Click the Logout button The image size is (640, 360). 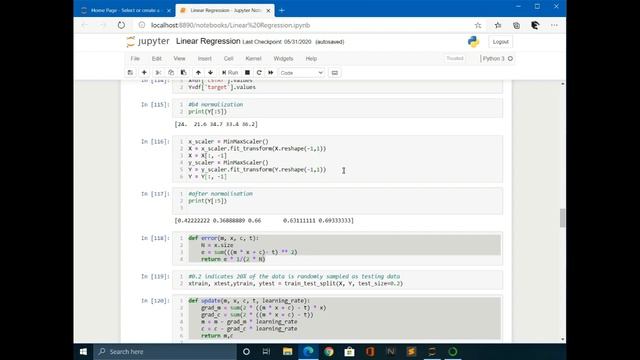tap(500, 42)
